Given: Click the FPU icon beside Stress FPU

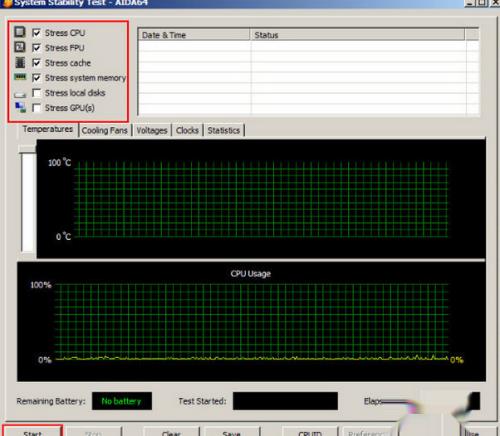Looking at the screenshot, I should point(20,47).
